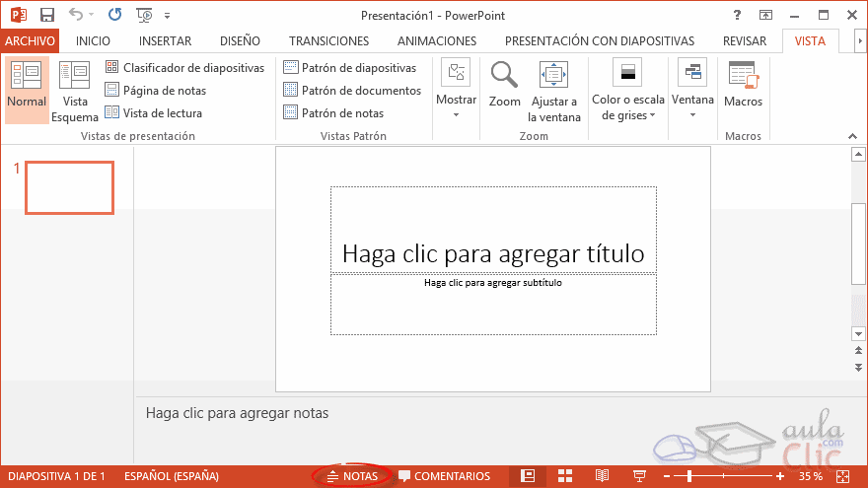This screenshot has width=868, height=488.
Task: Open the INSERTAR ribbon tab
Action: 165,41
